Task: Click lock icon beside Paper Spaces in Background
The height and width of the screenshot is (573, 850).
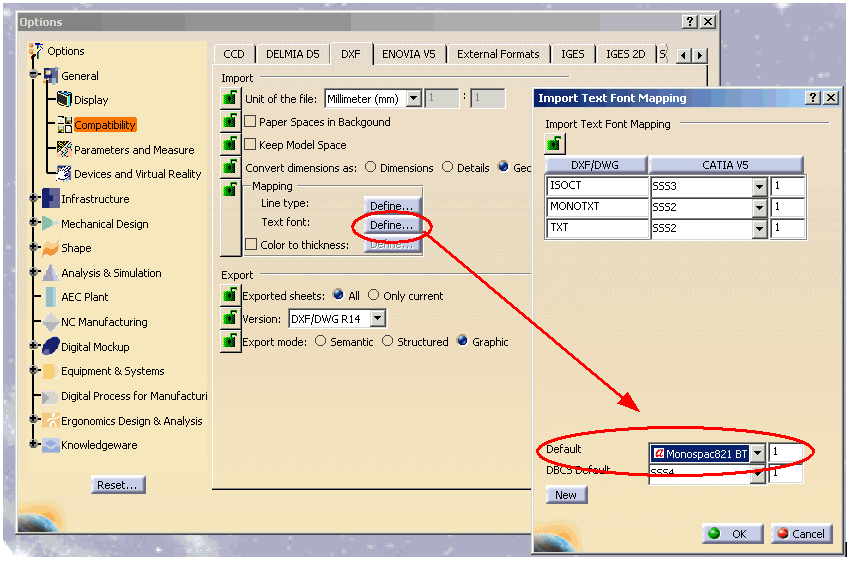Action: point(230,121)
